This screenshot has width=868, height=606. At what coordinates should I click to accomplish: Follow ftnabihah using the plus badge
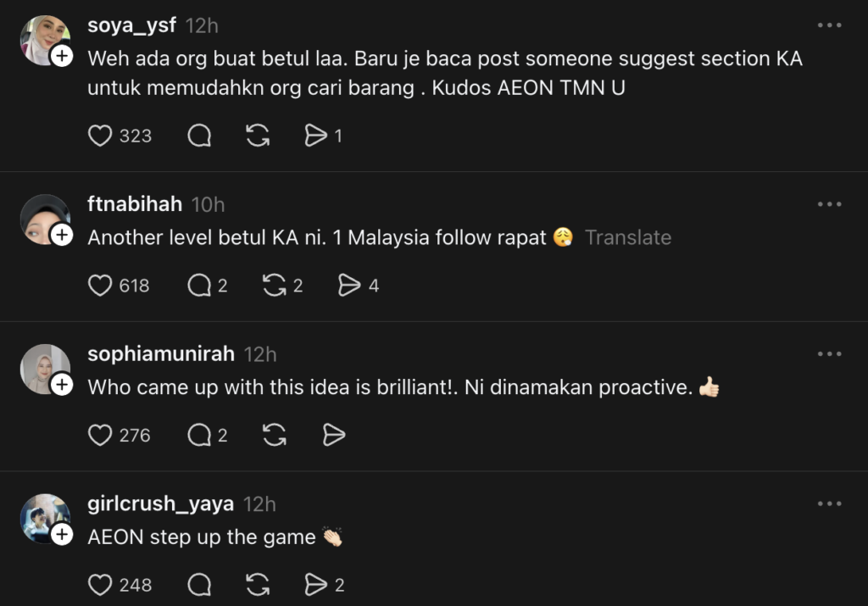click(x=62, y=235)
